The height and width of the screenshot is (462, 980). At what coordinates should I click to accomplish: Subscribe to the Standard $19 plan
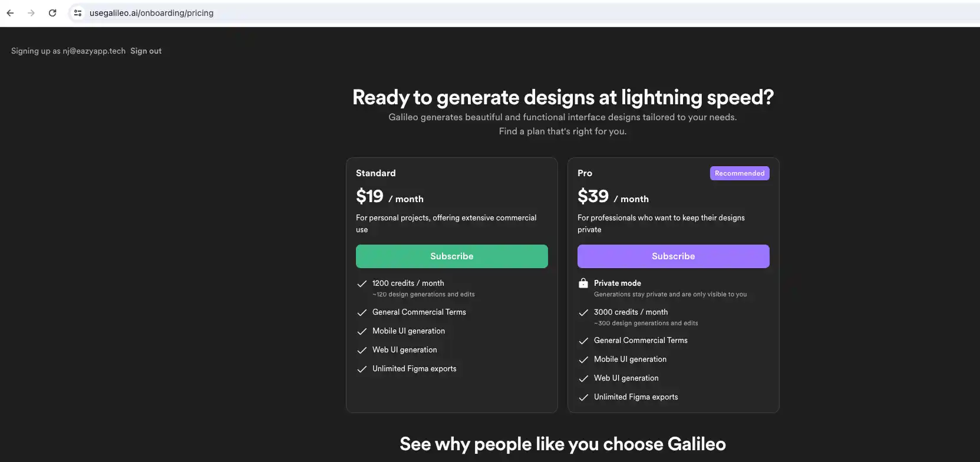coord(451,256)
